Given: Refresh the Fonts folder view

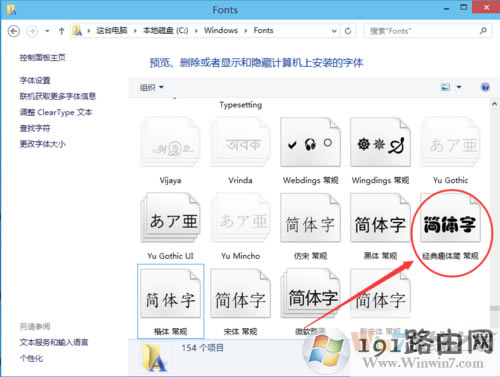Looking at the screenshot, I should pyautogui.click(x=348, y=31).
